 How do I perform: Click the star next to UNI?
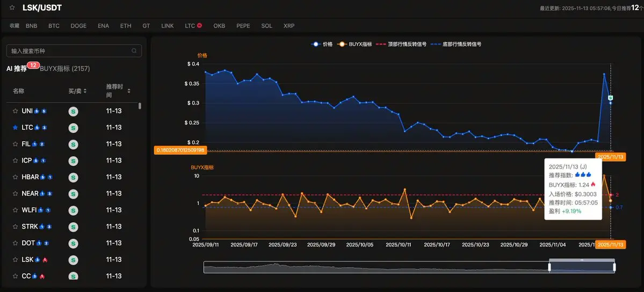tap(16, 111)
